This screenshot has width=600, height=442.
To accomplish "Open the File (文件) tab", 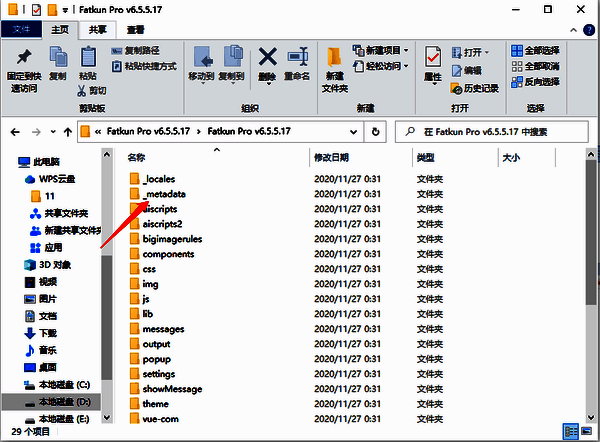I will pyautogui.click(x=21, y=29).
